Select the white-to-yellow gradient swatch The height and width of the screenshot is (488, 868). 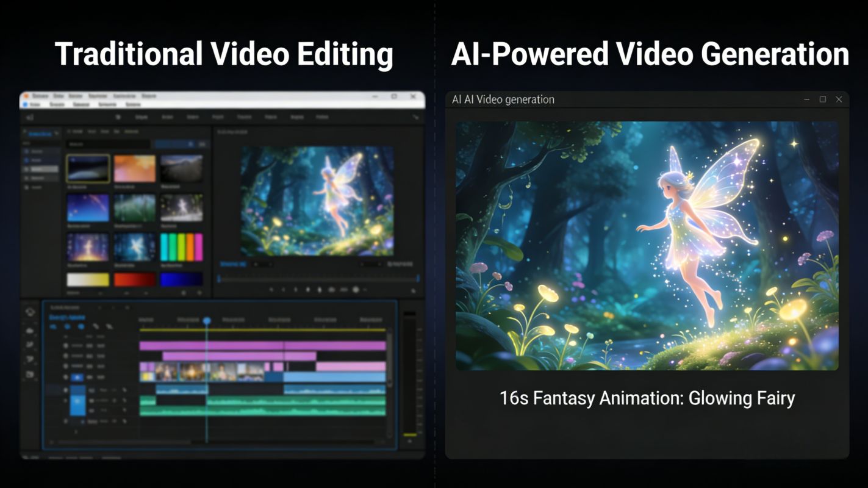point(88,279)
